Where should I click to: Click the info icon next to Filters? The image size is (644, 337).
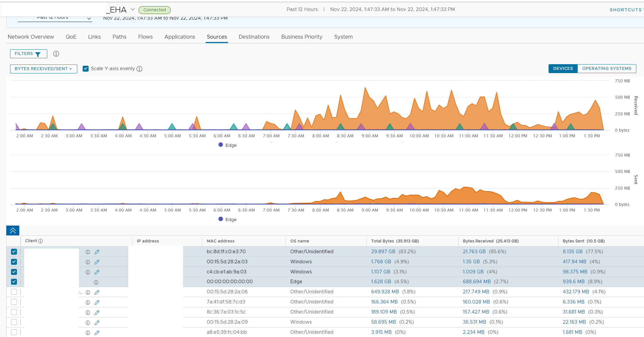tap(56, 54)
